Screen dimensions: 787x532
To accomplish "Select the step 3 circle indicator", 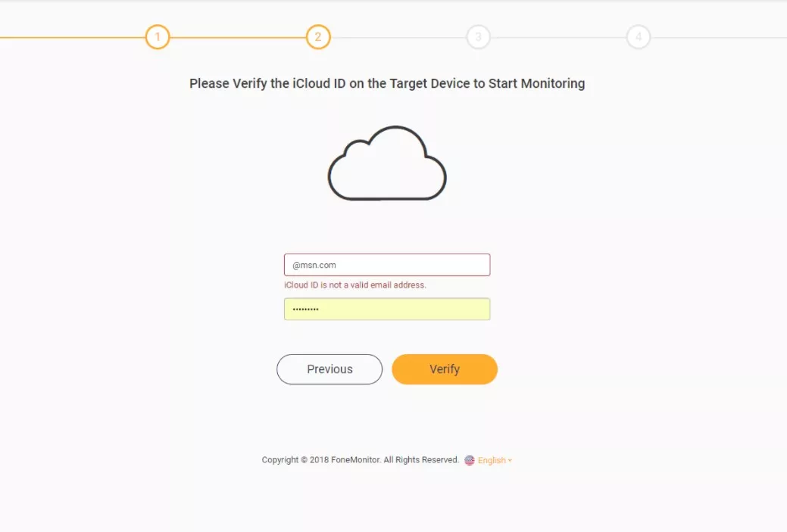I will click(478, 37).
